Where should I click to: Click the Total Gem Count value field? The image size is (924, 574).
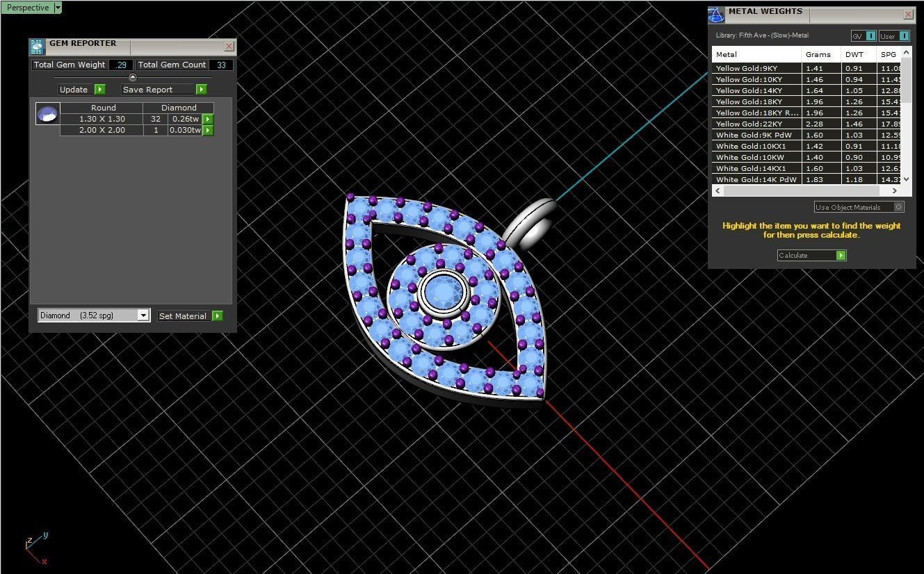[221, 65]
